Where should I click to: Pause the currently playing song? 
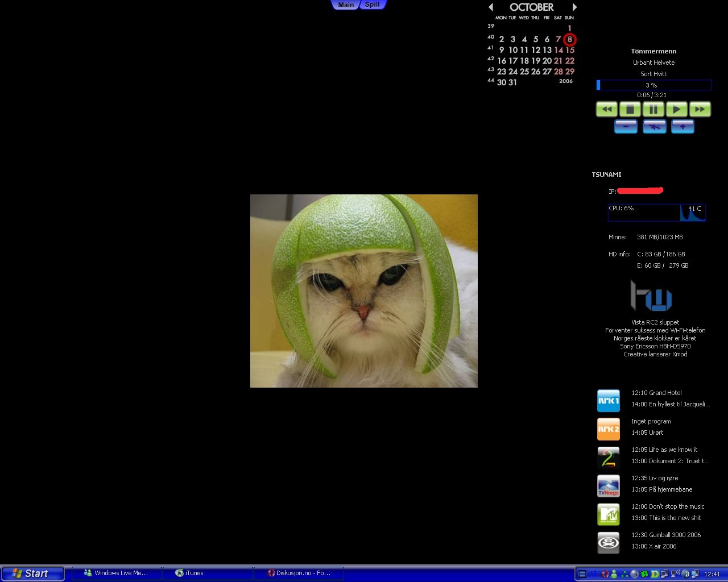(x=653, y=109)
